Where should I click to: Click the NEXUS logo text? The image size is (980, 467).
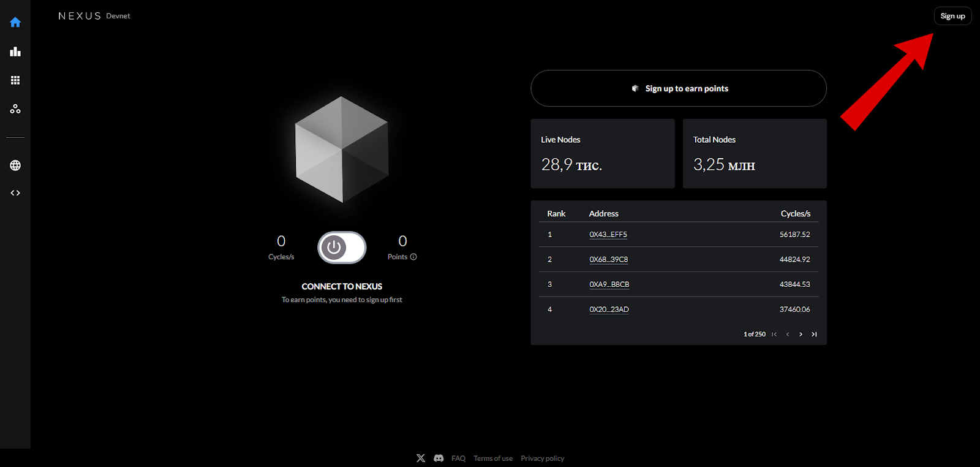click(x=80, y=16)
